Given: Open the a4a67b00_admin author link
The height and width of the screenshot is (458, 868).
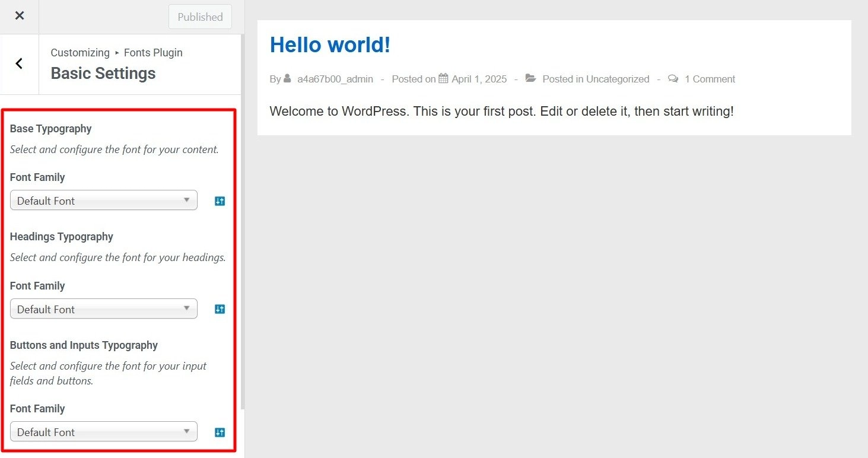Looking at the screenshot, I should click(x=335, y=79).
